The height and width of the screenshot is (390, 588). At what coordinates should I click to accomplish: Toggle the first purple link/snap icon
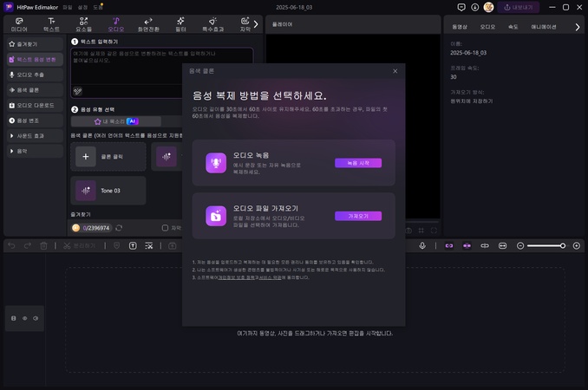coord(449,246)
